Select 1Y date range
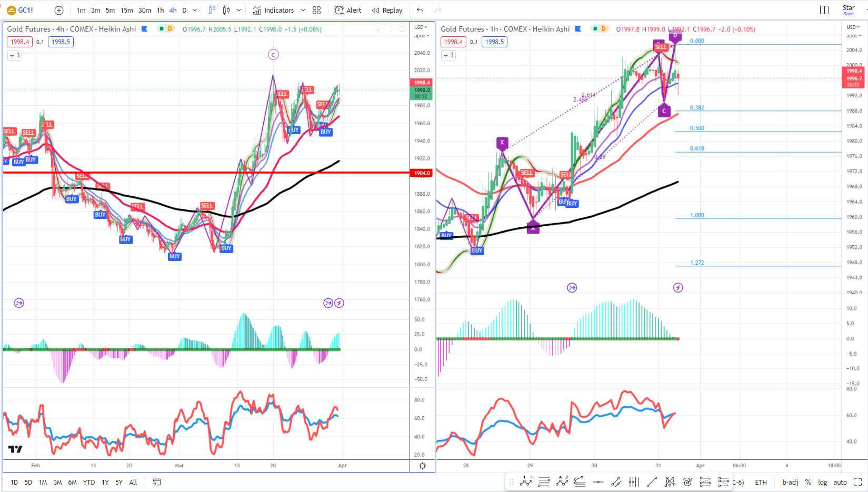Screen dimensions: 868x492 tap(105, 482)
